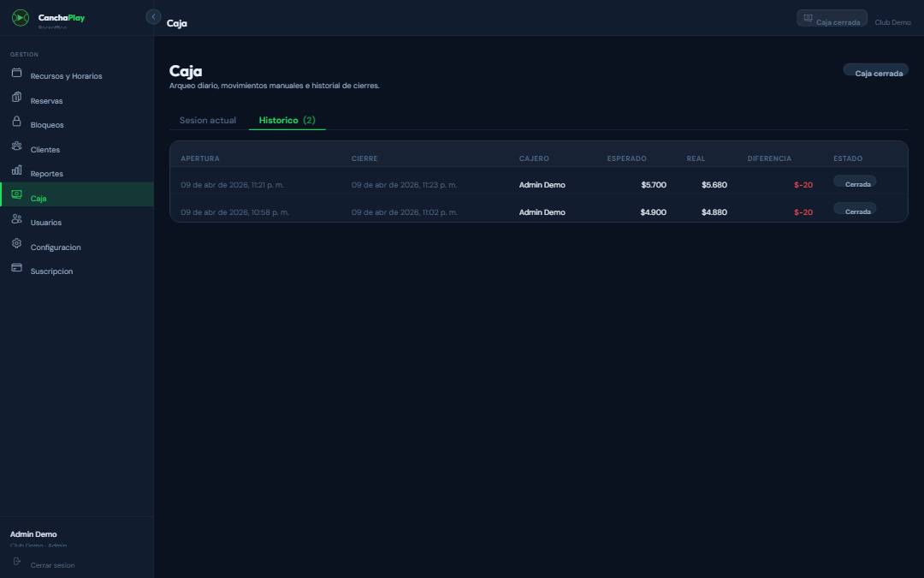Click the Suscripcion card icon
The image size is (924, 578).
16,267
